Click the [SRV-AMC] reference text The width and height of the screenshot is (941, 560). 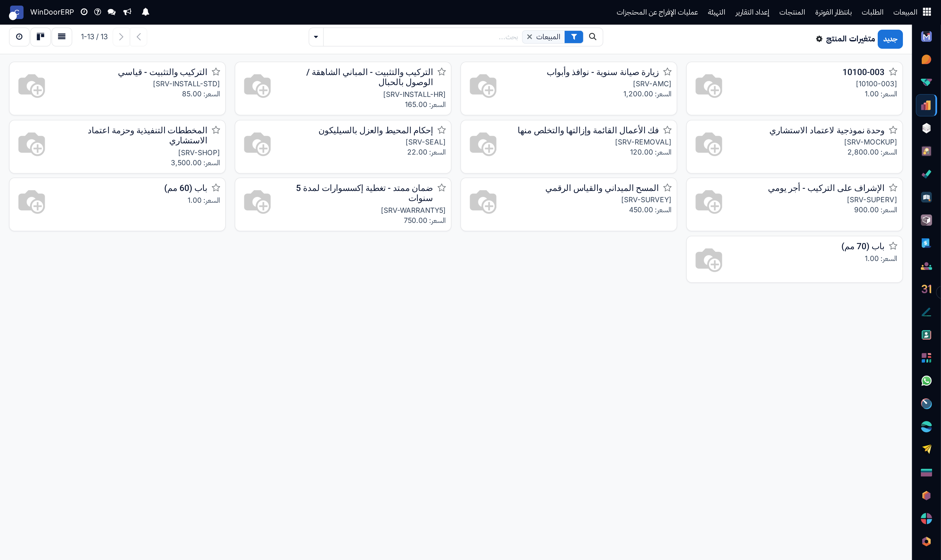(652, 84)
